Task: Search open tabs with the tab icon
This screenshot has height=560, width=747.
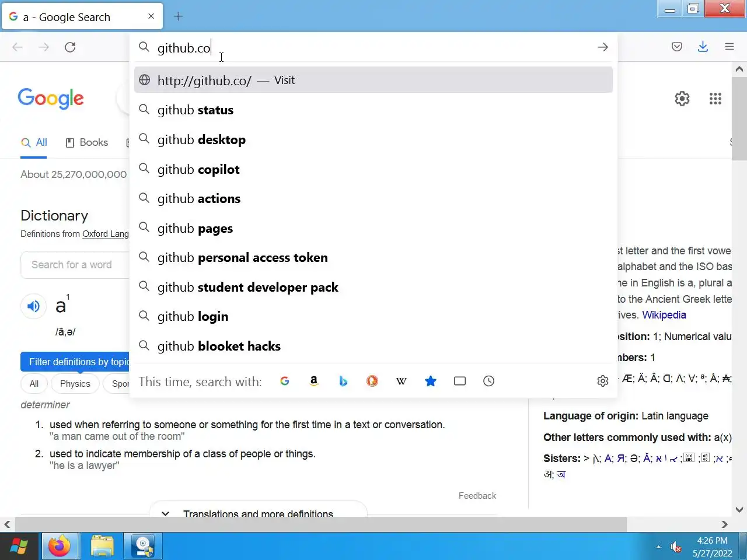Action: 460,381
